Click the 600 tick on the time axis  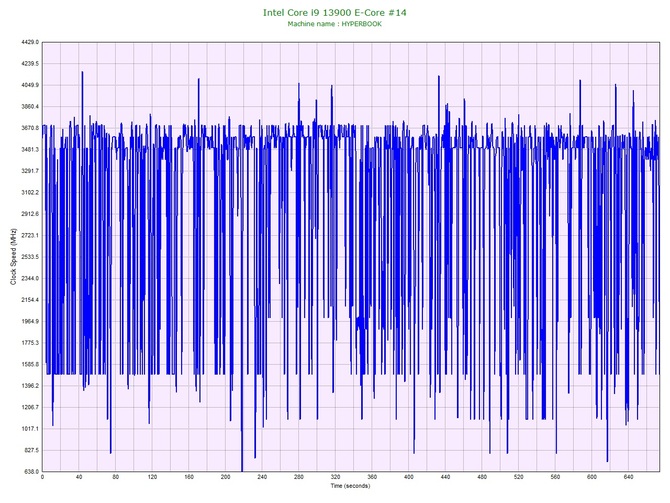click(592, 477)
